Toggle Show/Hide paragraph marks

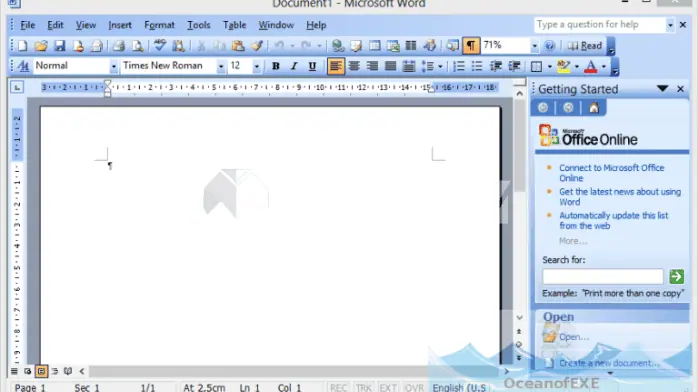[471, 46]
